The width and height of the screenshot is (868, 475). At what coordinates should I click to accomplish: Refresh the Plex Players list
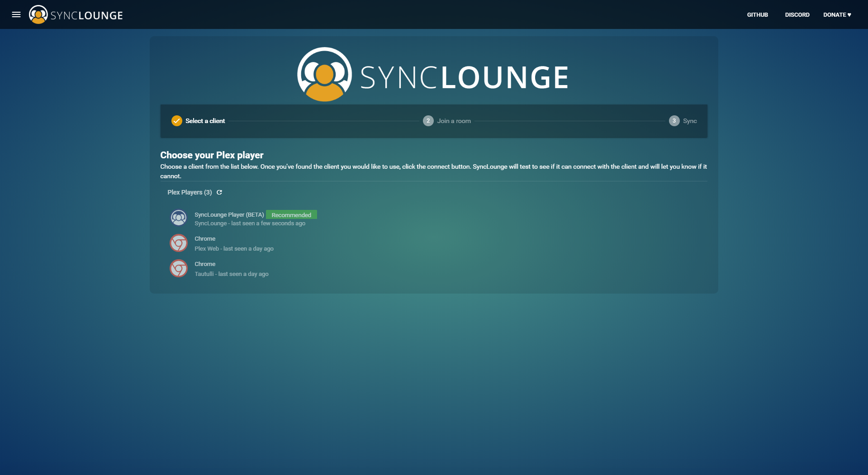click(x=219, y=192)
